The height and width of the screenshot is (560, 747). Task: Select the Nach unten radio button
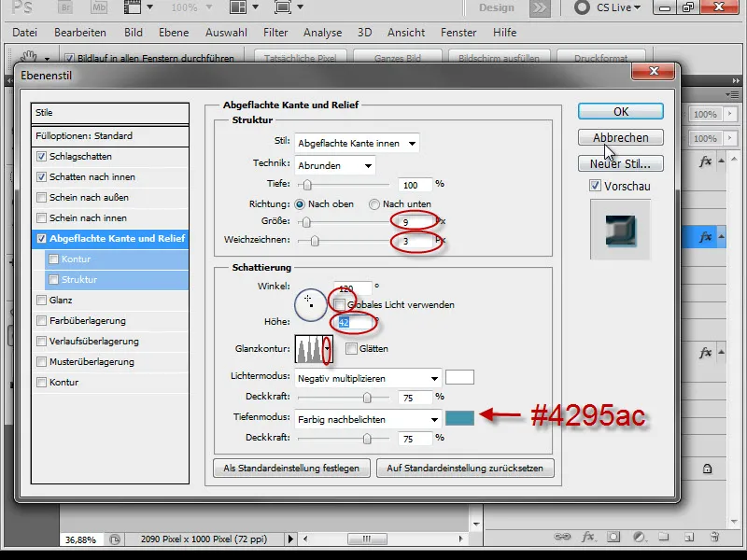pyautogui.click(x=374, y=204)
